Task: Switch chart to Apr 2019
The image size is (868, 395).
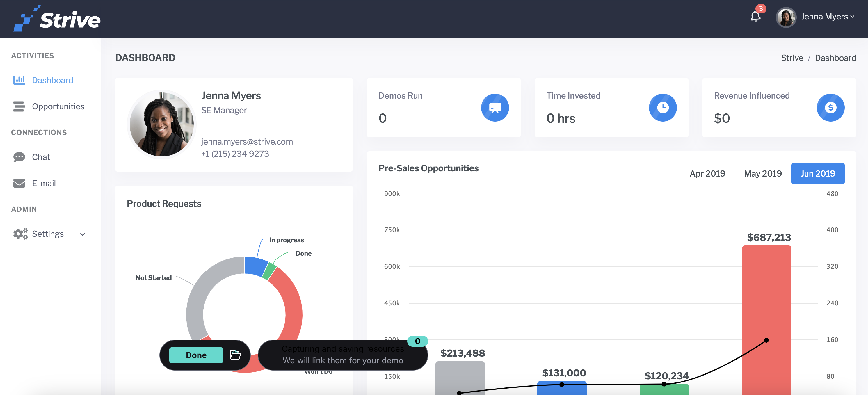Action: click(x=707, y=174)
